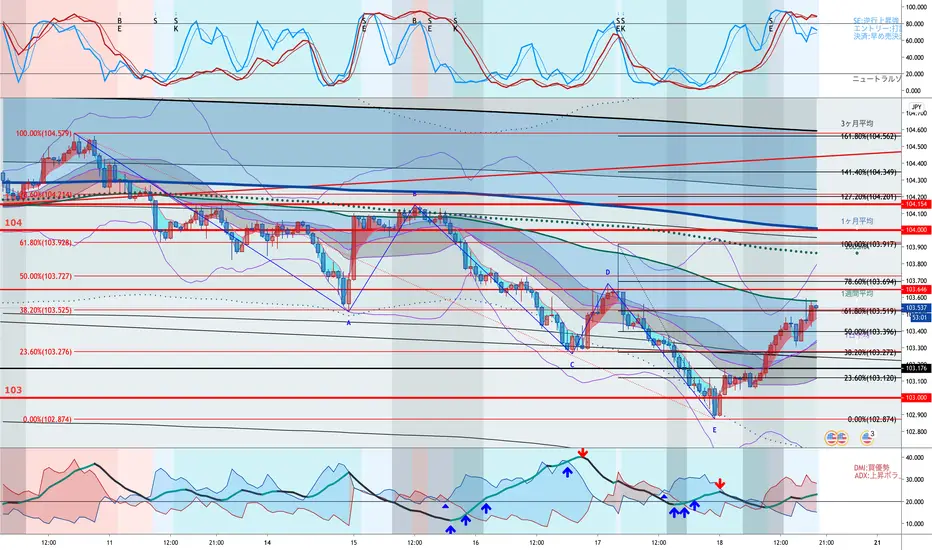Click the 1週間平均 moving average label
The height and width of the screenshot is (550, 932).
(857, 294)
